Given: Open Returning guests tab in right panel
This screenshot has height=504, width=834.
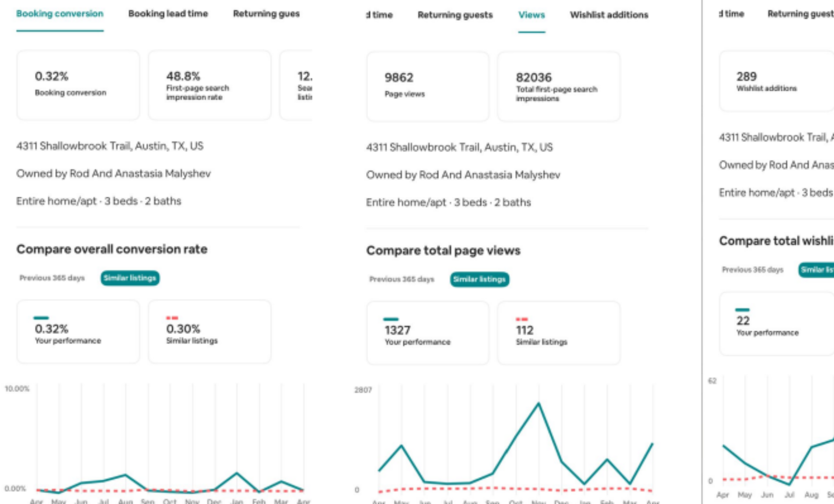Looking at the screenshot, I should click(x=801, y=14).
